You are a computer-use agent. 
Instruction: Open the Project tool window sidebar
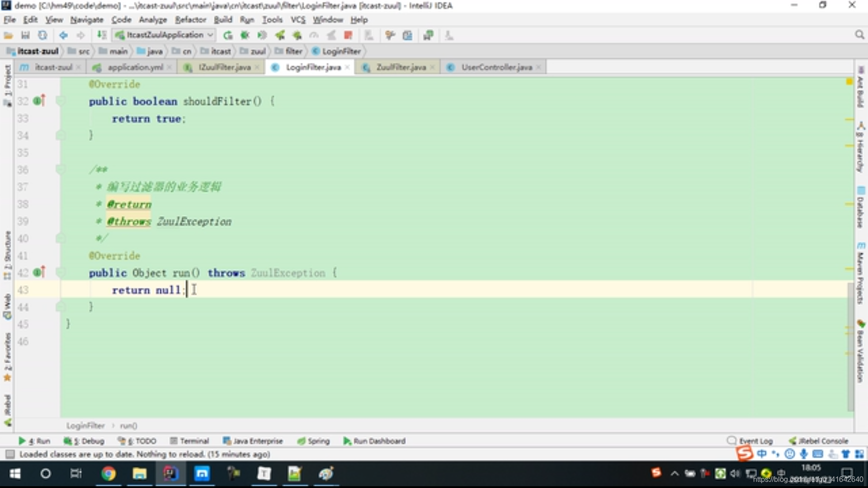(7, 85)
